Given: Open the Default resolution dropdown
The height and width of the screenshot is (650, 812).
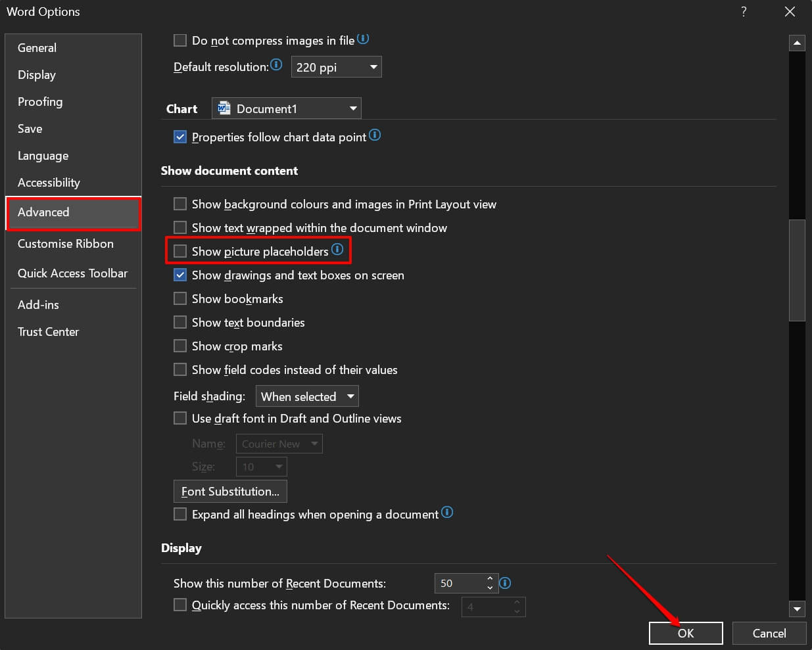Looking at the screenshot, I should 372,66.
